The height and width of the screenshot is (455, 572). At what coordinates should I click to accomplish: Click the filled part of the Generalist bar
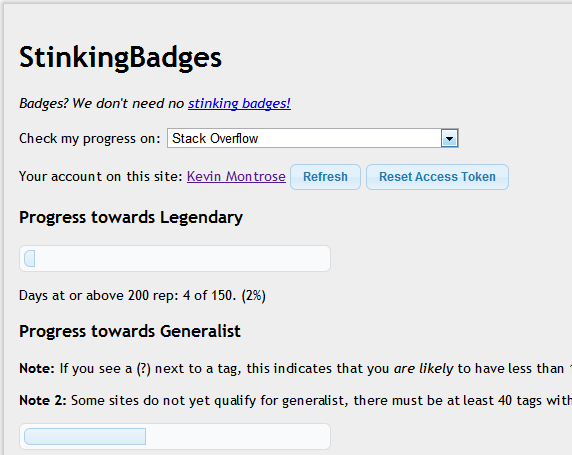click(85, 437)
